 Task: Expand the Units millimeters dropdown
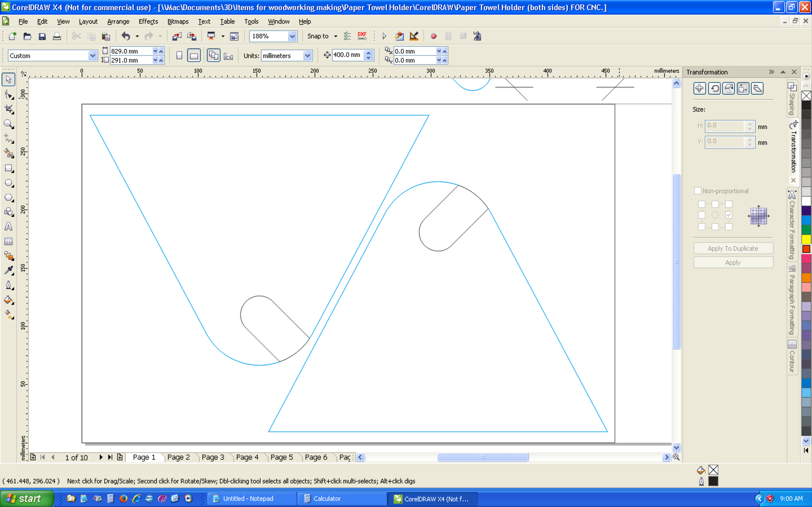pos(307,56)
